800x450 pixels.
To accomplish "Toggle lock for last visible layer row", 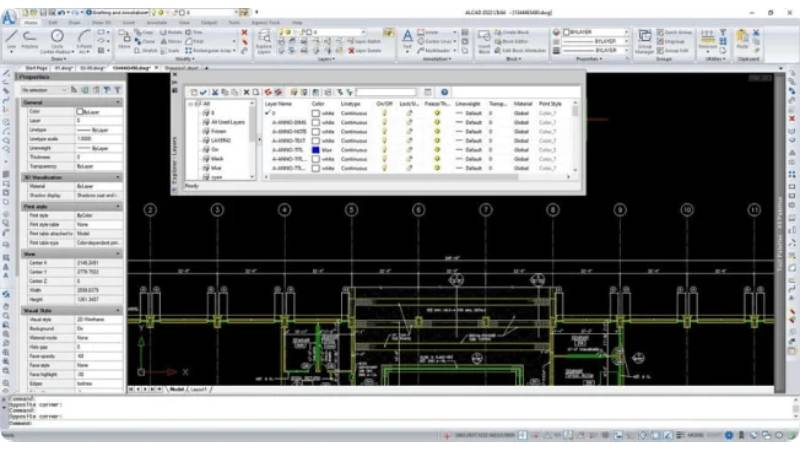I will [409, 168].
